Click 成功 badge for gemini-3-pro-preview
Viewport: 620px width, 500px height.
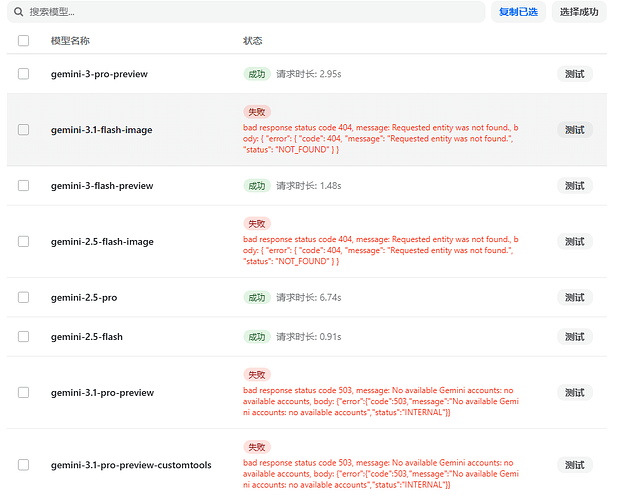pos(257,74)
